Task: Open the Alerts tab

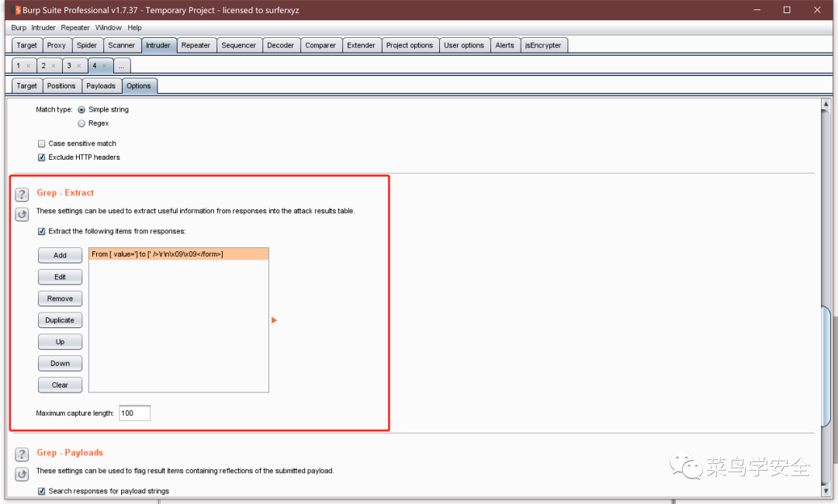Action: click(504, 46)
